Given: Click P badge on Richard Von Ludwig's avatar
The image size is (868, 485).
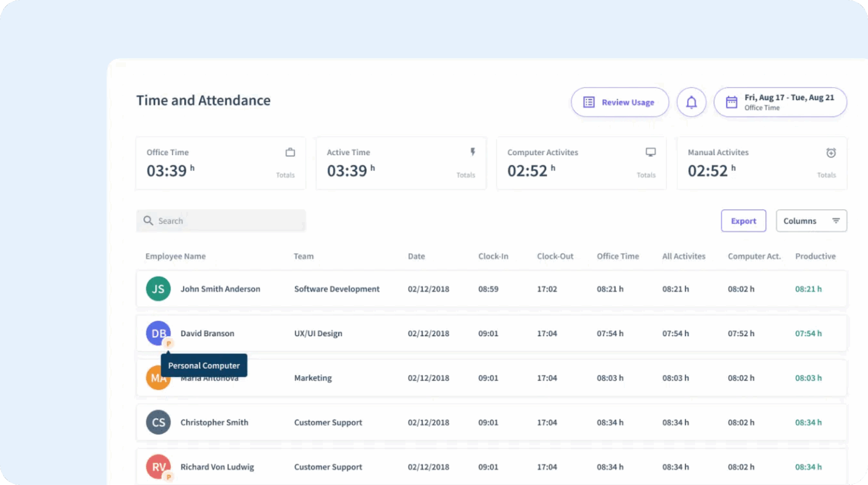Looking at the screenshot, I should 168,477.
